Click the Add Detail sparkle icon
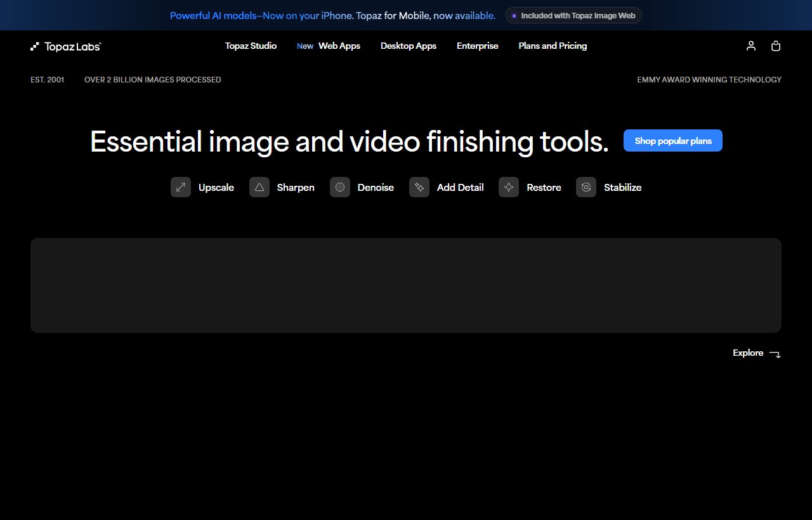This screenshot has height=520, width=812. click(x=419, y=187)
